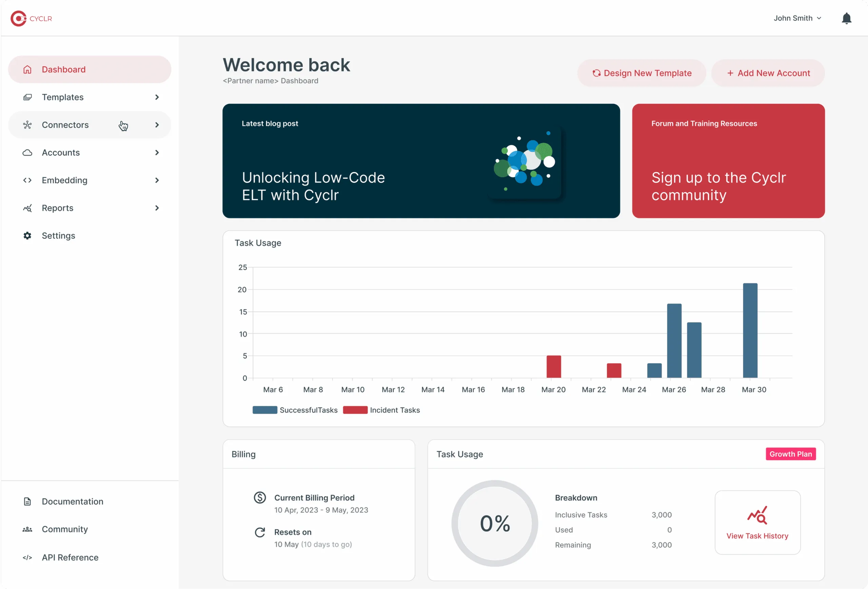Switch to the Dashboard menu item
The width and height of the screenshot is (868, 589).
click(63, 69)
